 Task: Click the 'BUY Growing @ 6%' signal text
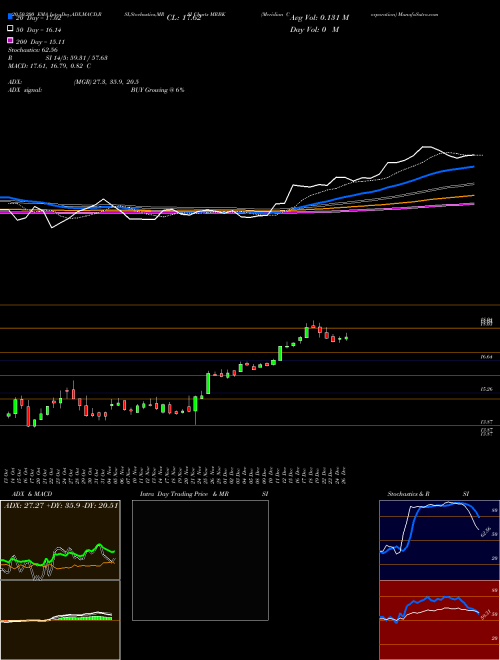tap(157, 90)
